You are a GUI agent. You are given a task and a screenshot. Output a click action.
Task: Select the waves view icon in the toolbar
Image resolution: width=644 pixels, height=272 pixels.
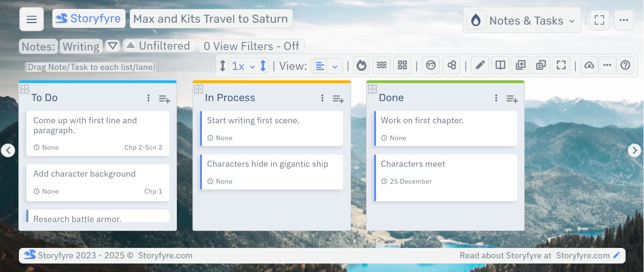pos(382,65)
